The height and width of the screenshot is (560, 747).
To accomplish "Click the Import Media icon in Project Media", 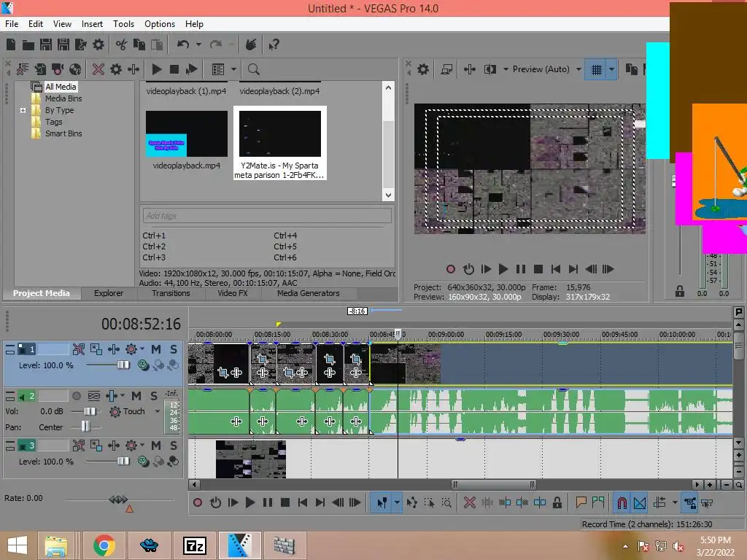I will click(x=23, y=69).
